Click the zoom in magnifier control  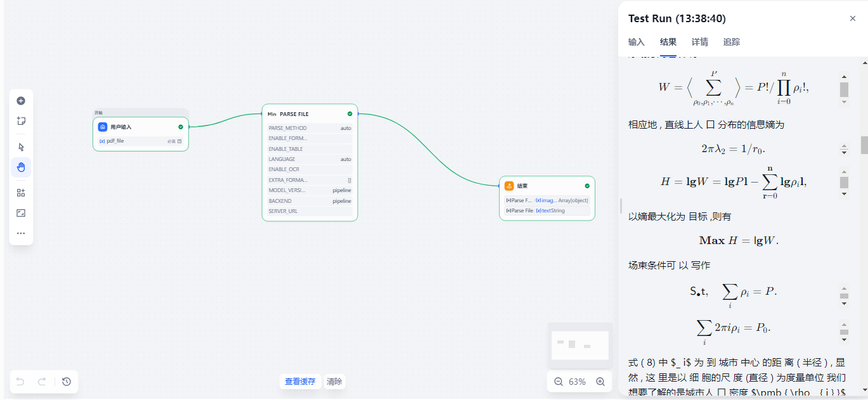pos(600,382)
